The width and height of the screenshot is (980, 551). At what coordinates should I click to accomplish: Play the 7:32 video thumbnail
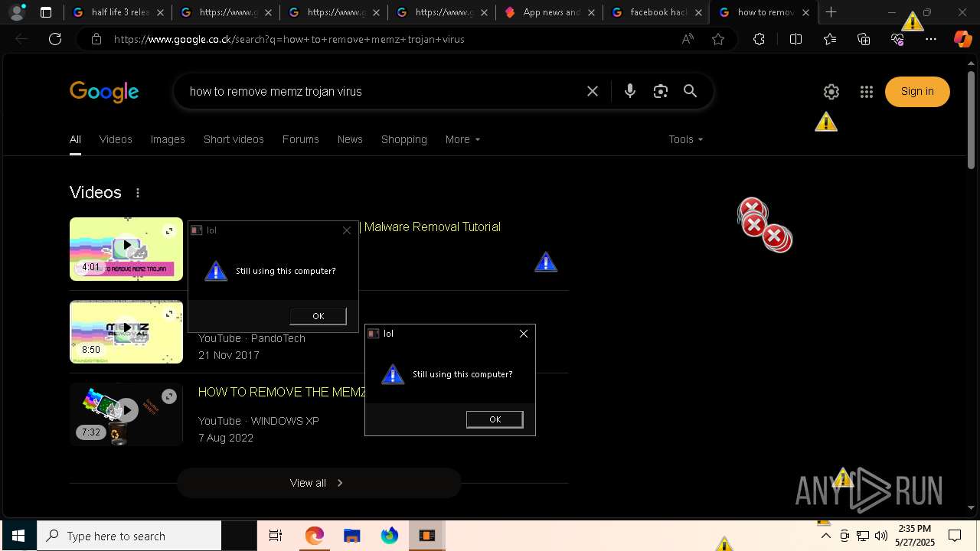pos(126,414)
